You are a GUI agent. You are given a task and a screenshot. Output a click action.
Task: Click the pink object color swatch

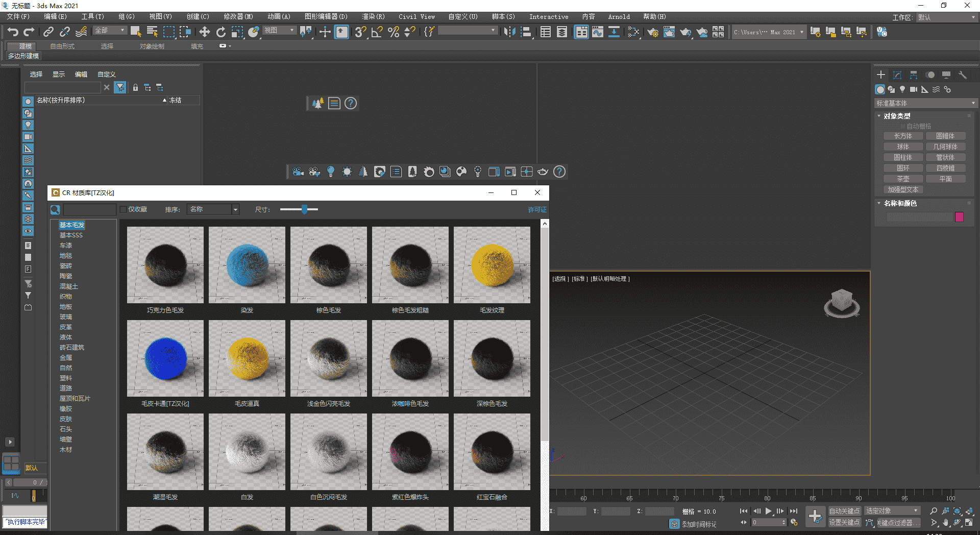point(959,217)
